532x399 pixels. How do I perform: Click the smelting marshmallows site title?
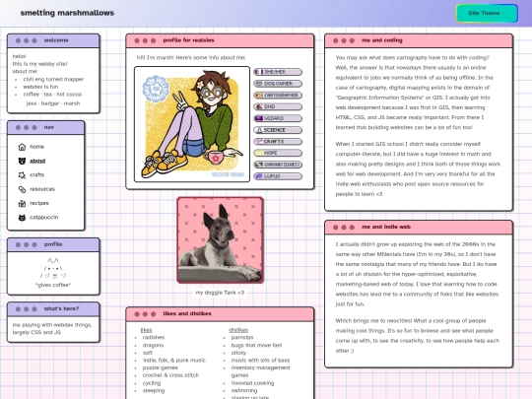pos(67,13)
